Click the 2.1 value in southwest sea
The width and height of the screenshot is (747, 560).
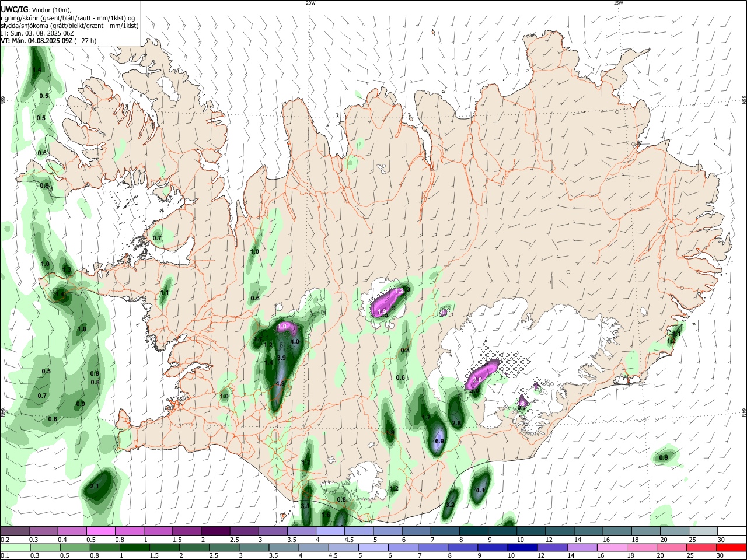95,486
